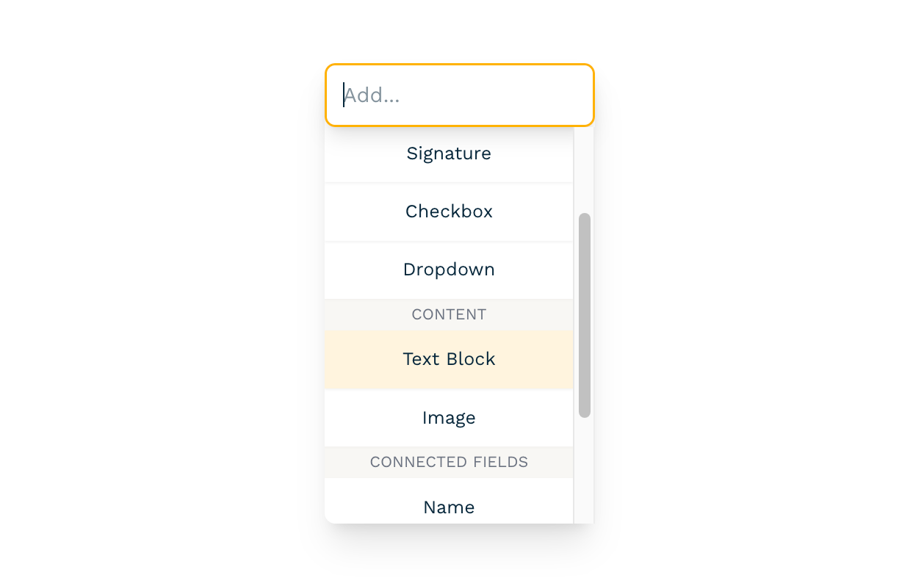Insert a Dropdown field from the list
The image size is (924, 586).
[448, 270]
